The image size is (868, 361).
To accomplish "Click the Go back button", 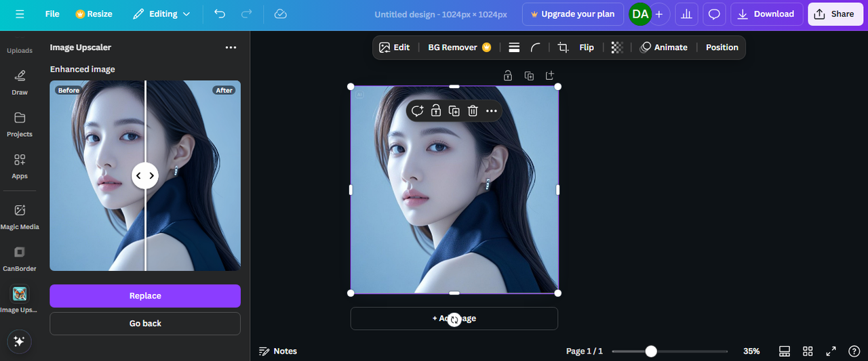I will [145, 324].
